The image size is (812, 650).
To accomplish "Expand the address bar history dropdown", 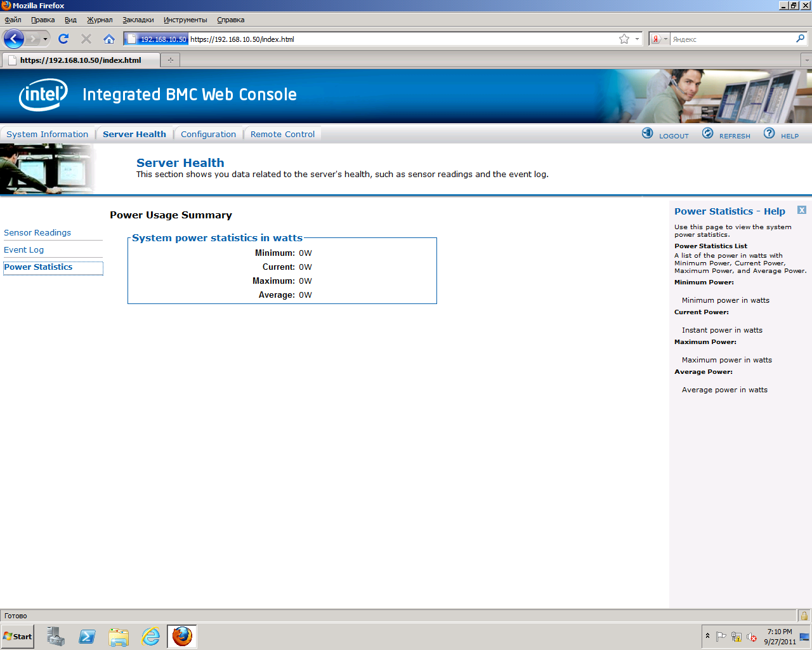I will pyautogui.click(x=637, y=39).
